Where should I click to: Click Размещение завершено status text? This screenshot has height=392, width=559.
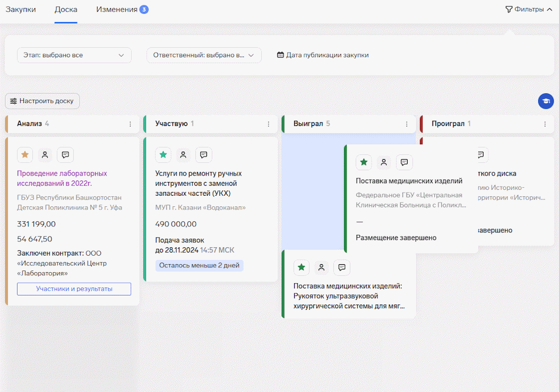tap(396, 238)
